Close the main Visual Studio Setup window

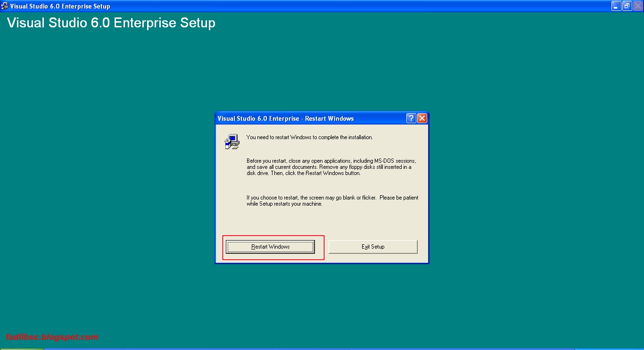pyautogui.click(x=638, y=6)
